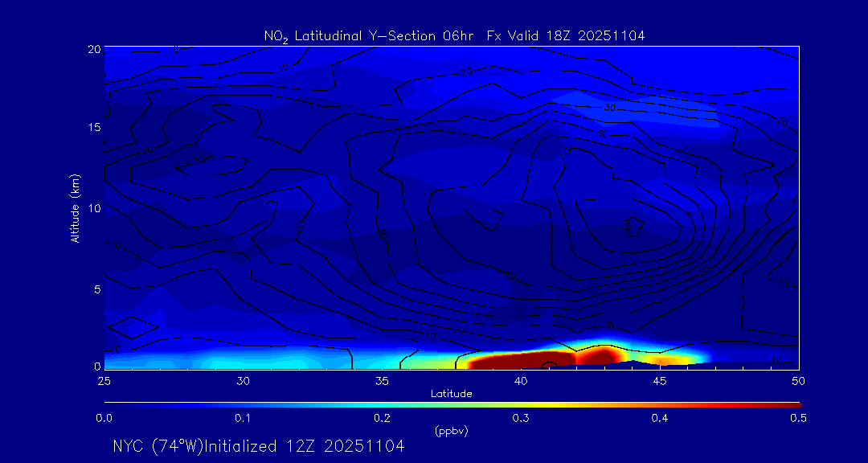
Task: Click the 0.5 colorbar value label
Action: pos(798,418)
